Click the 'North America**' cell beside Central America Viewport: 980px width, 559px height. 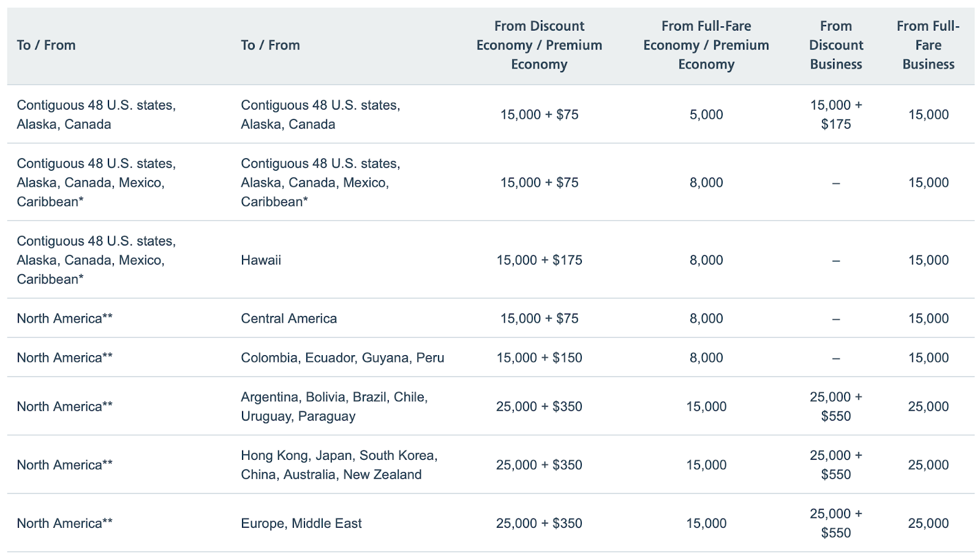tap(64, 318)
